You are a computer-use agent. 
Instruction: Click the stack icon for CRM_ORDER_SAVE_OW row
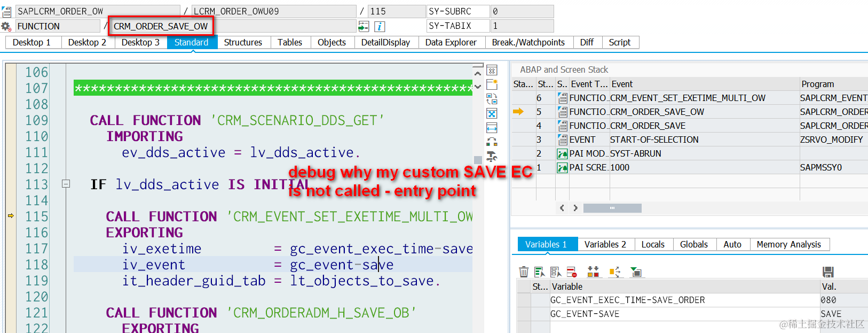coord(562,112)
